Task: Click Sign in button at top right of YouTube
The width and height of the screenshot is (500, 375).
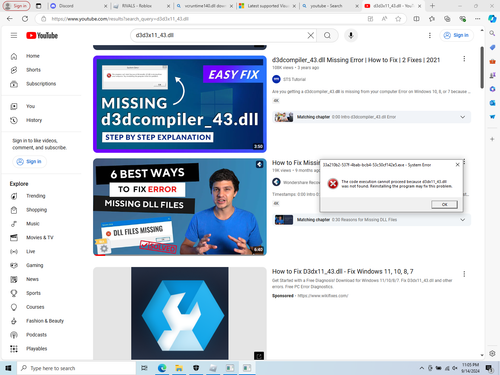Action: [x=456, y=35]
